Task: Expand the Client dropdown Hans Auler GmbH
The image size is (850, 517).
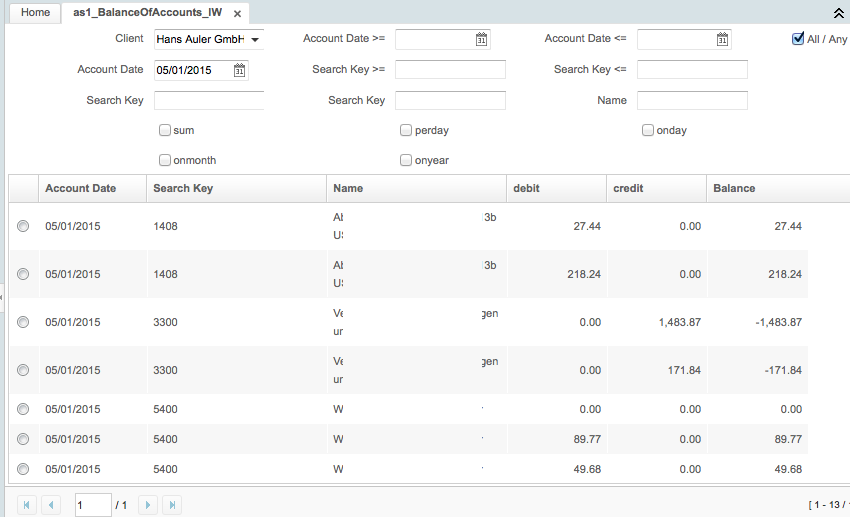Action: 255,40
